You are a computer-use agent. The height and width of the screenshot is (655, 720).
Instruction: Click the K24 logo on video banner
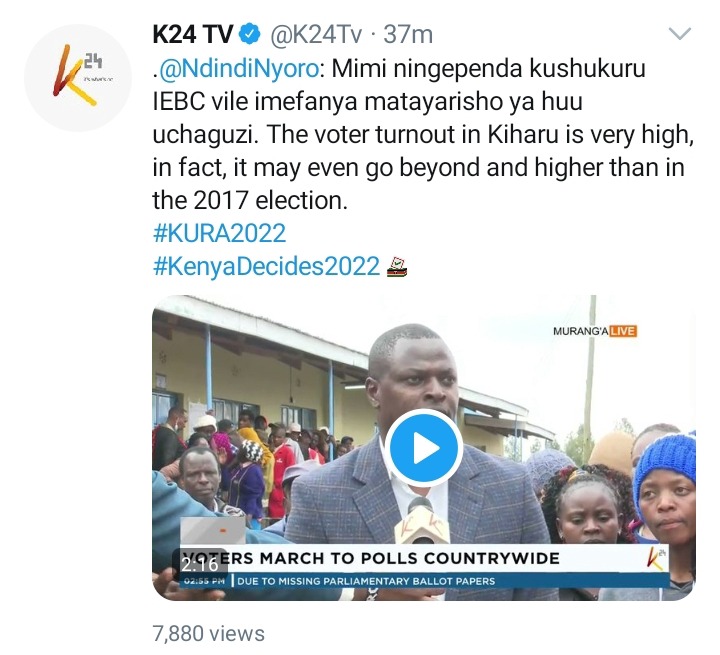(x=656, y=559)
